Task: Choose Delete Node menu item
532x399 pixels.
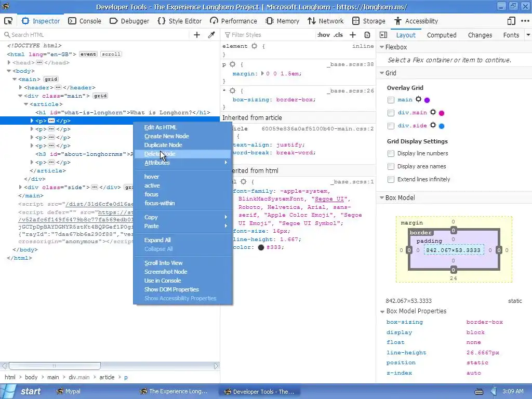Action: tap(182, 154)
